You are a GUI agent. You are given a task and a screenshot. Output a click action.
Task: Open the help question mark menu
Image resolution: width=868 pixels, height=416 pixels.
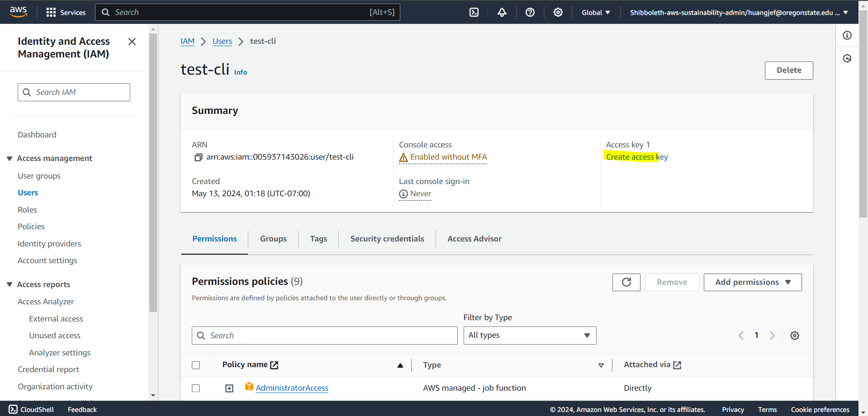pyautogui.click(x=530, y=12)
